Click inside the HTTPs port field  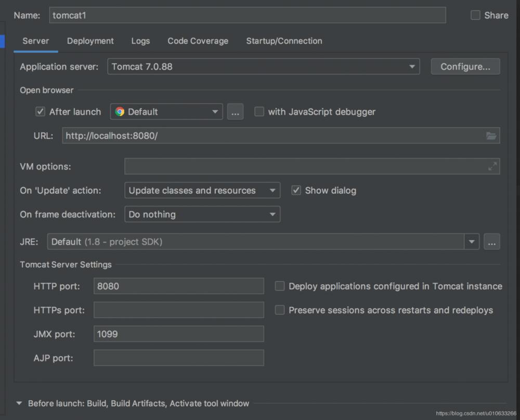coord(178,310)
